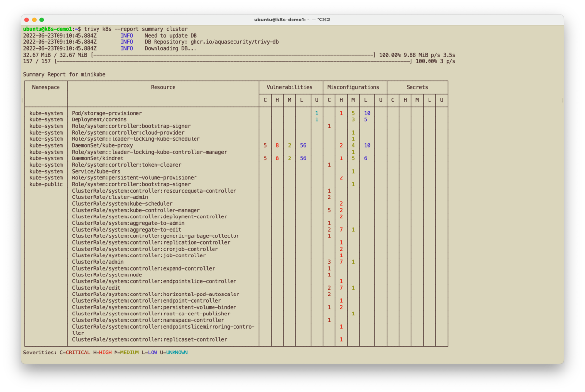This screenshot has height=392, width=585.
Task: Click 'Service/kube-dns' resource row
Action: point(96,171)
